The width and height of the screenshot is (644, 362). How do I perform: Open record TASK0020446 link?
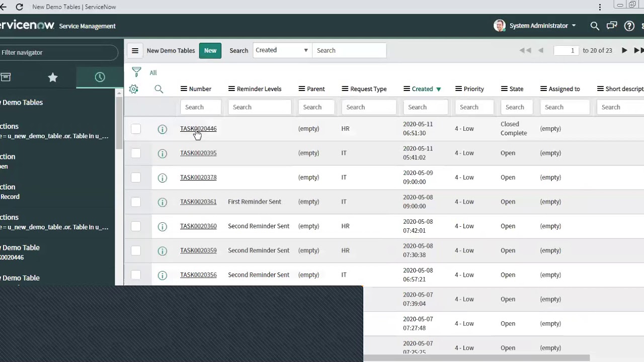point(198,129)
